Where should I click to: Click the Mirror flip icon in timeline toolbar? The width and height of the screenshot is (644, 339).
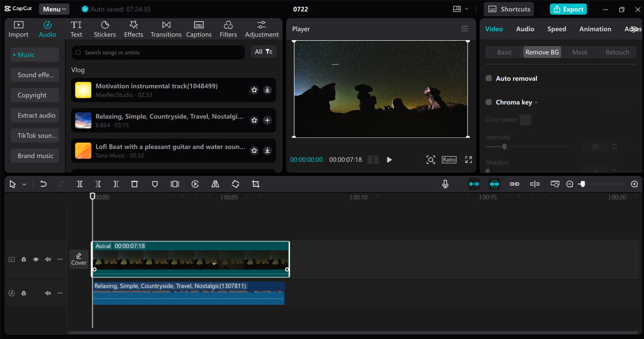pyautogui.click(x=215, y=184)
